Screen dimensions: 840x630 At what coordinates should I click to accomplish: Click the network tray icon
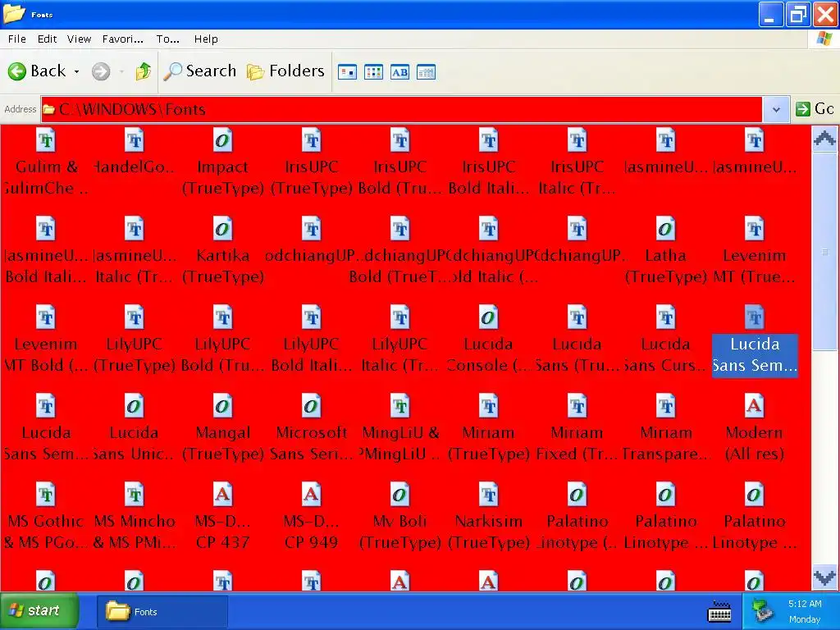762,611
